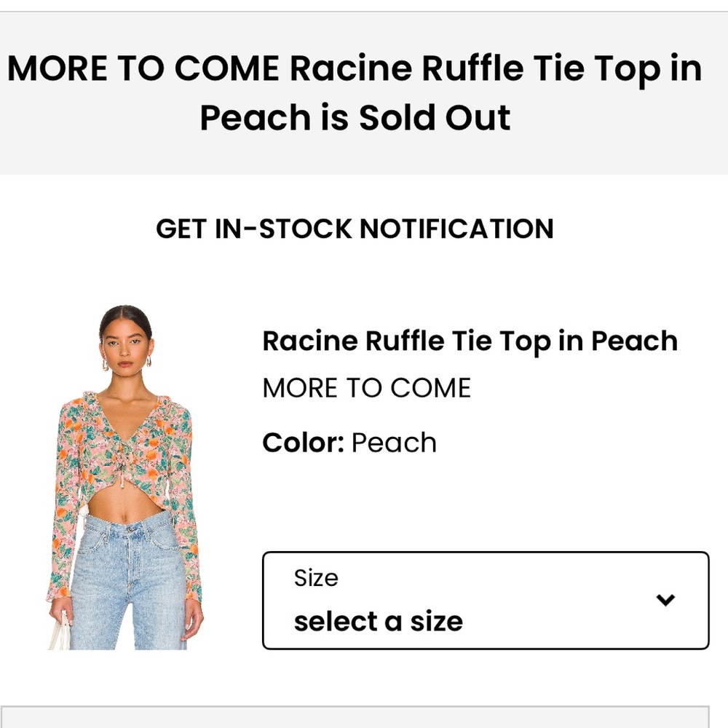Select the brand name under the product title
Image resolution: width=728 pixels, height=728 pixels.
point(367,387)
